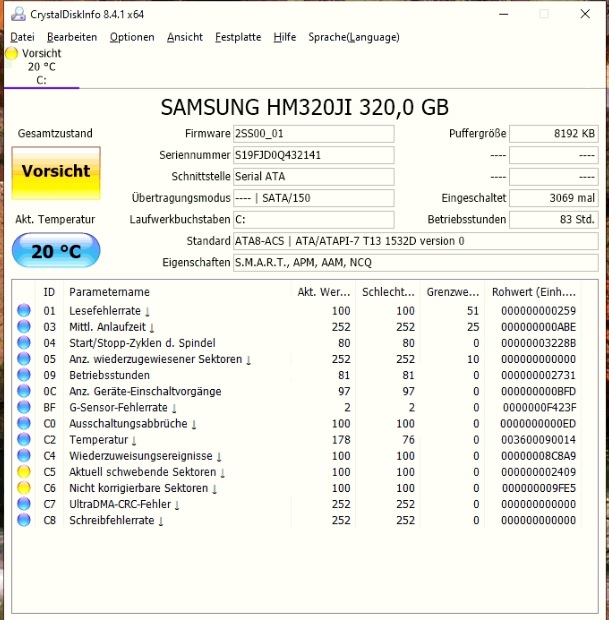Open the Hilfe menu
The image size is (609, 620).
[285, 37]
